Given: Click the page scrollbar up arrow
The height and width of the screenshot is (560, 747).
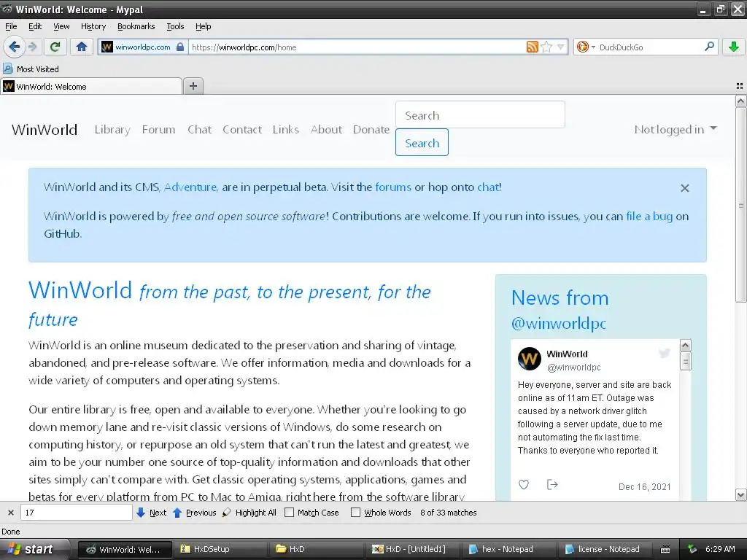Looking at the screenshot, I should (741, 101).
